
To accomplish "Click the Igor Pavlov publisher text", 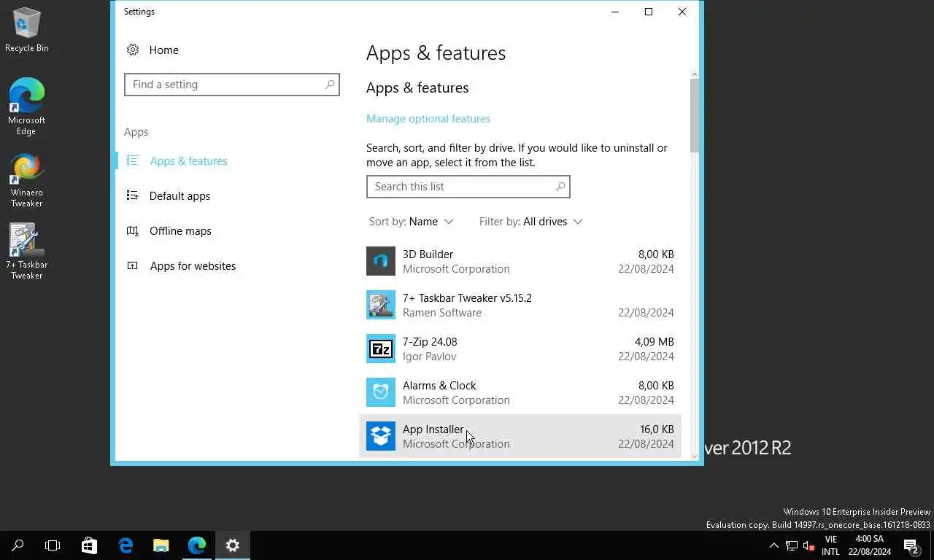I will [430, 356].
